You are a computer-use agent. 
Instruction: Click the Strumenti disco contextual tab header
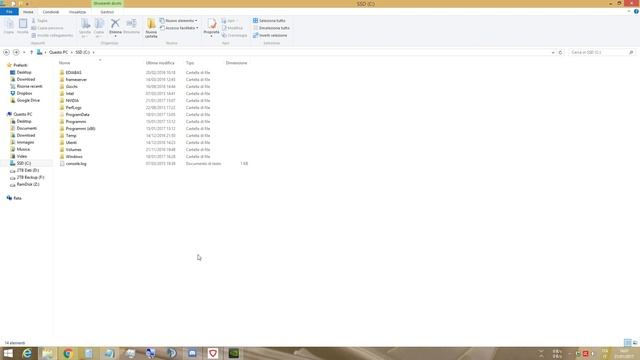[107, 3]
